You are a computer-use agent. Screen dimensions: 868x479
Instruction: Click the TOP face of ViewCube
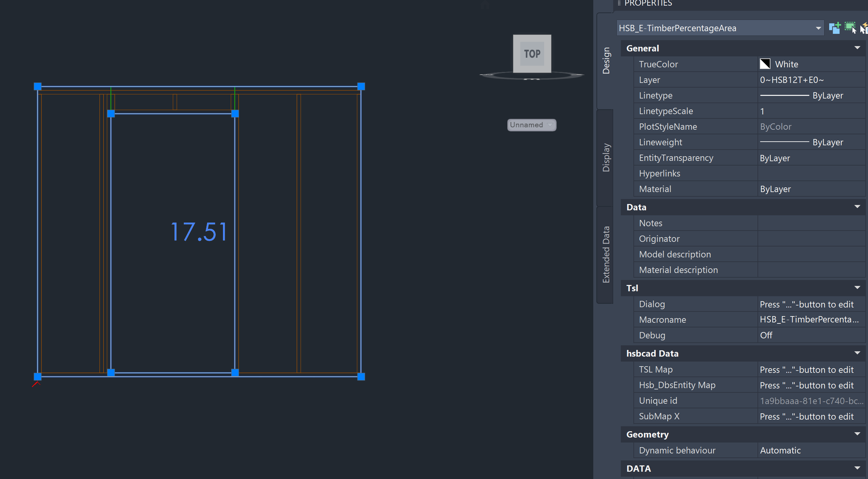click(x=532, y=53)
